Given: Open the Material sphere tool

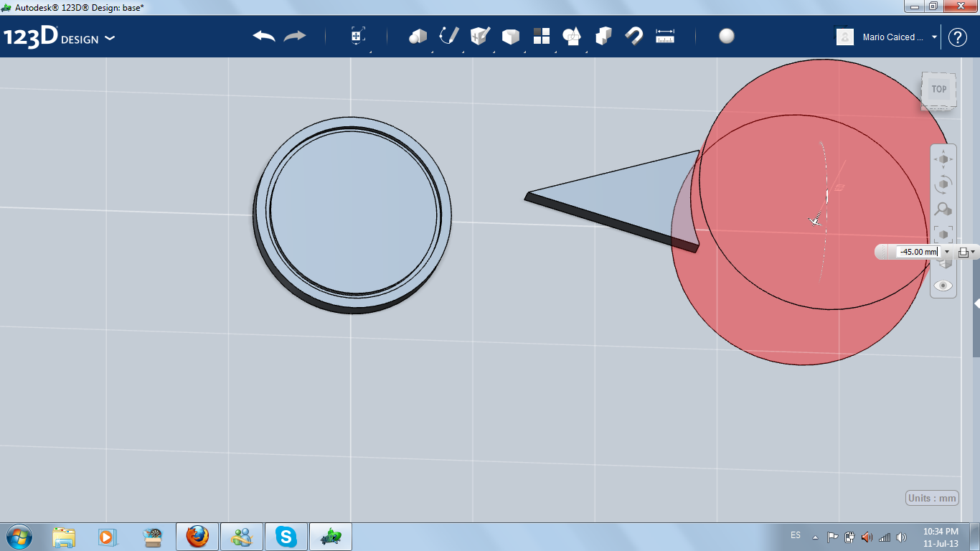Looking at the screenshot, I should [x=727, y=37].
